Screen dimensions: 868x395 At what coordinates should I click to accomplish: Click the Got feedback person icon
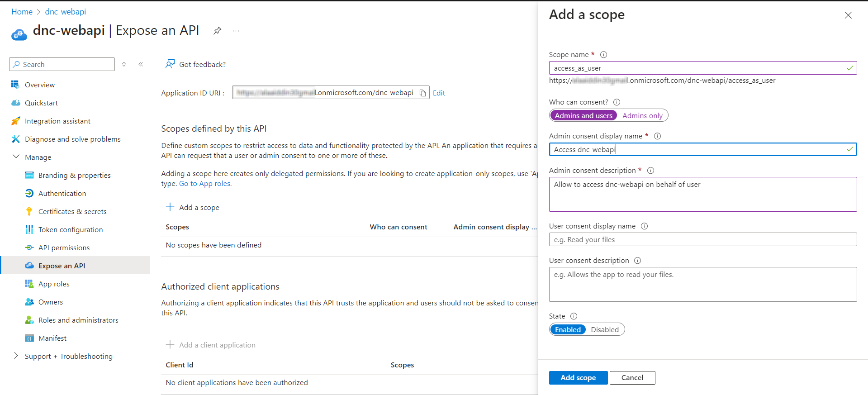pyautogui.click(x=170, y=64)
